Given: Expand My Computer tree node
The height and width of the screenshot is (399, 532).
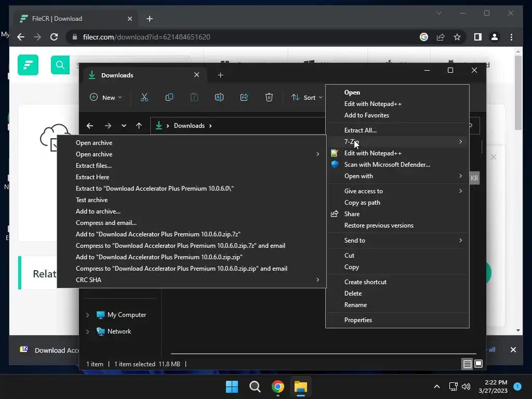Looking at the screenshot, I should 87,315.
